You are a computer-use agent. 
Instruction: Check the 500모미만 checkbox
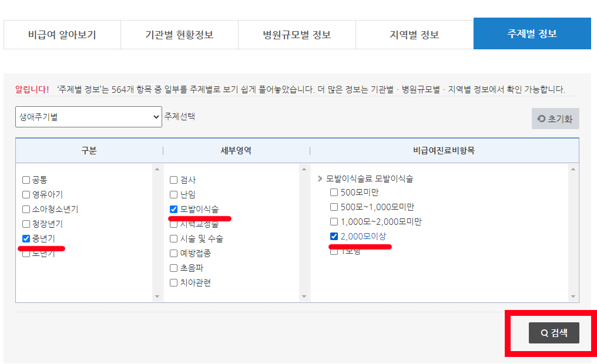334,193
